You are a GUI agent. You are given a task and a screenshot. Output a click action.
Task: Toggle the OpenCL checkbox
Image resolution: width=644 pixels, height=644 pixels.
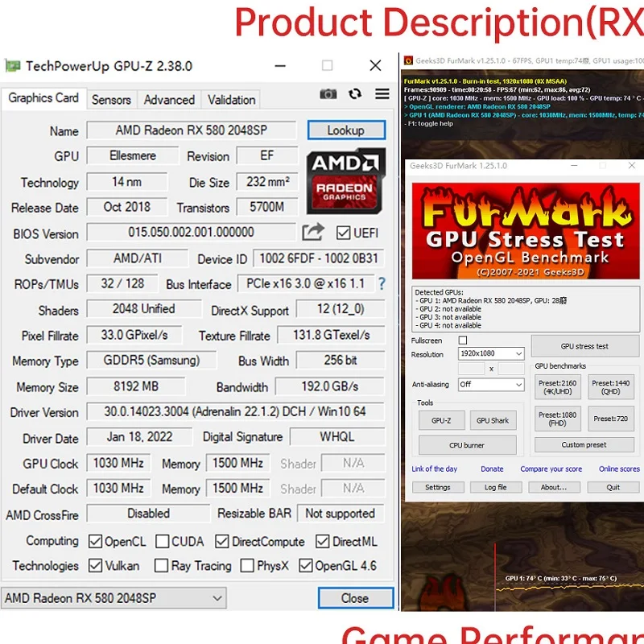tap(95, 541)
